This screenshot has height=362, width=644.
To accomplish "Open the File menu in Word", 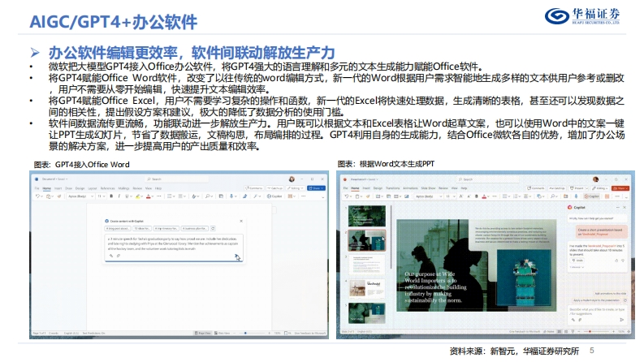I will (x=37, y=188).
